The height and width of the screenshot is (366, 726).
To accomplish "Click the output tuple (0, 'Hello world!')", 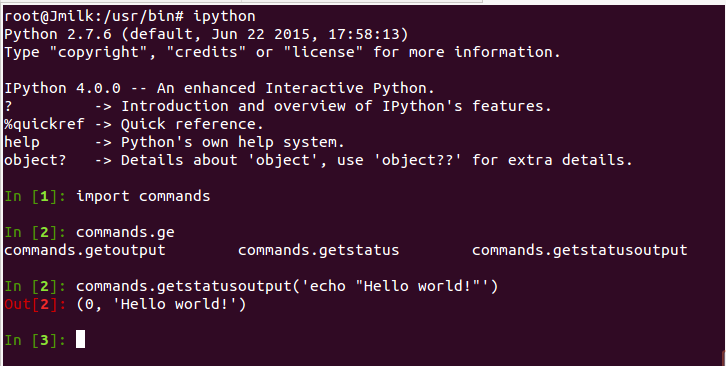I will click(x=161, y=304).
